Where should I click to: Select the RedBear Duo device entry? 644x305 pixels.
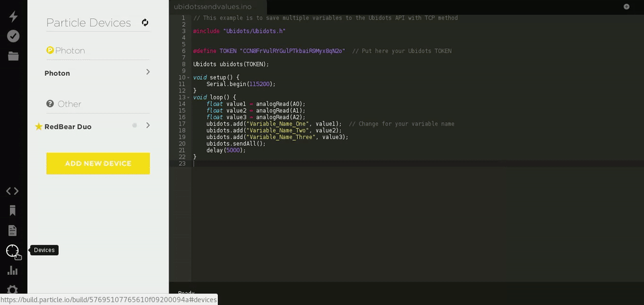68,126
